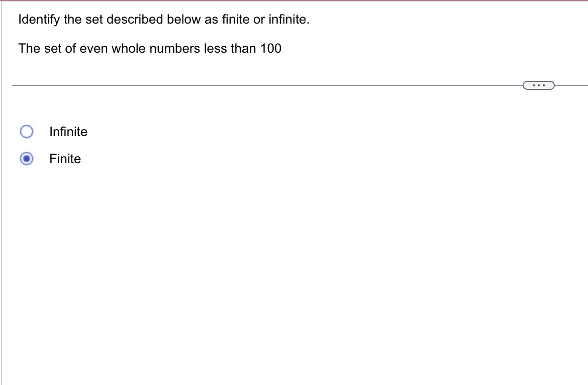
Task: Click the Infinite answer label
Action: coord(68,132)
